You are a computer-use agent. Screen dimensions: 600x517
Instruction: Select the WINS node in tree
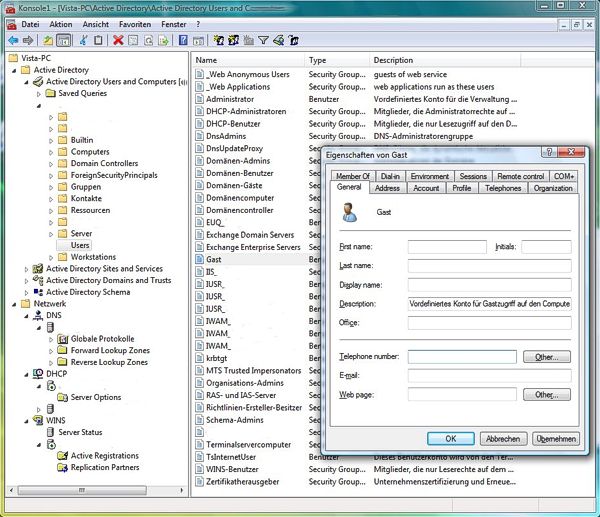point(55,420)
